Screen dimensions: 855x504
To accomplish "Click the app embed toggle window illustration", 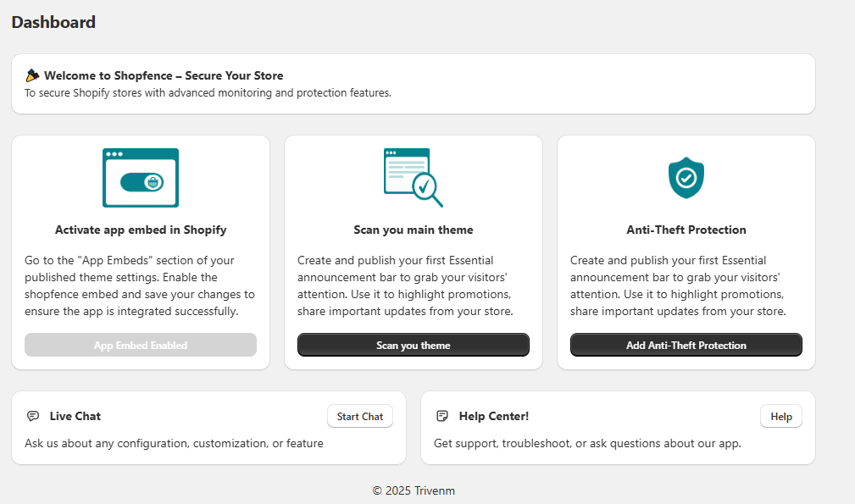I will click(141, 178).
